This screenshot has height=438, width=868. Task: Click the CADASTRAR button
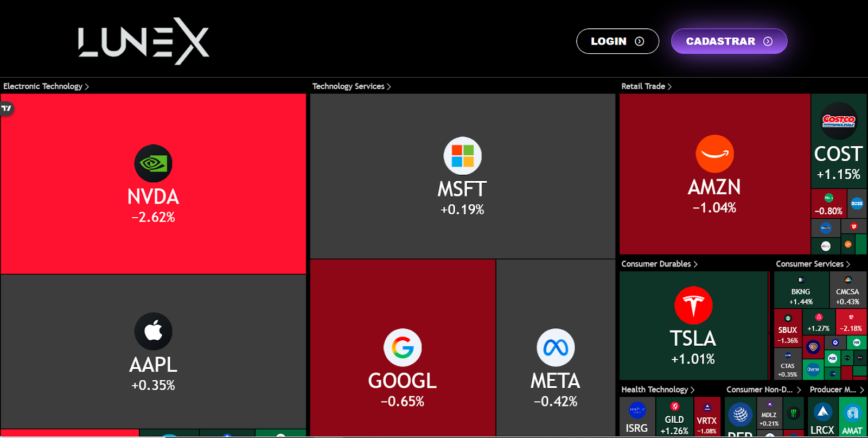click(x=729, y=41)
